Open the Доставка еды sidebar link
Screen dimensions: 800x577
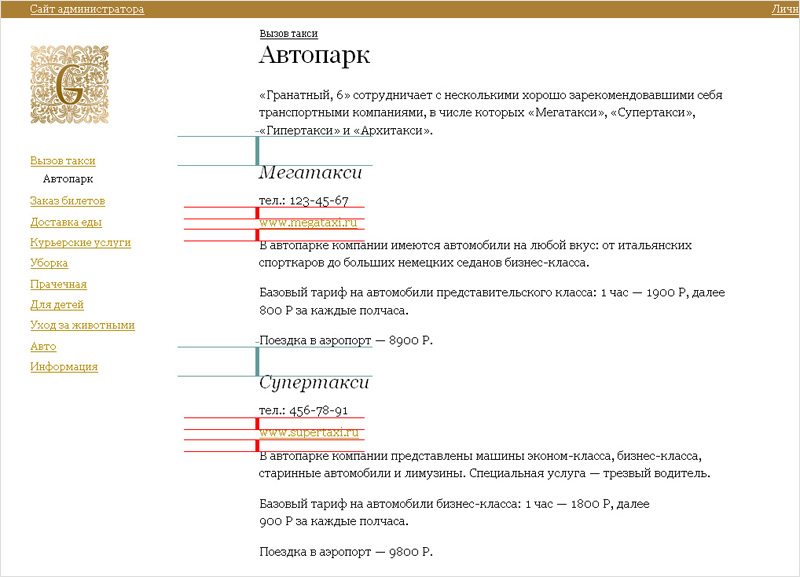pyautogui.click(x=66, y=222)
